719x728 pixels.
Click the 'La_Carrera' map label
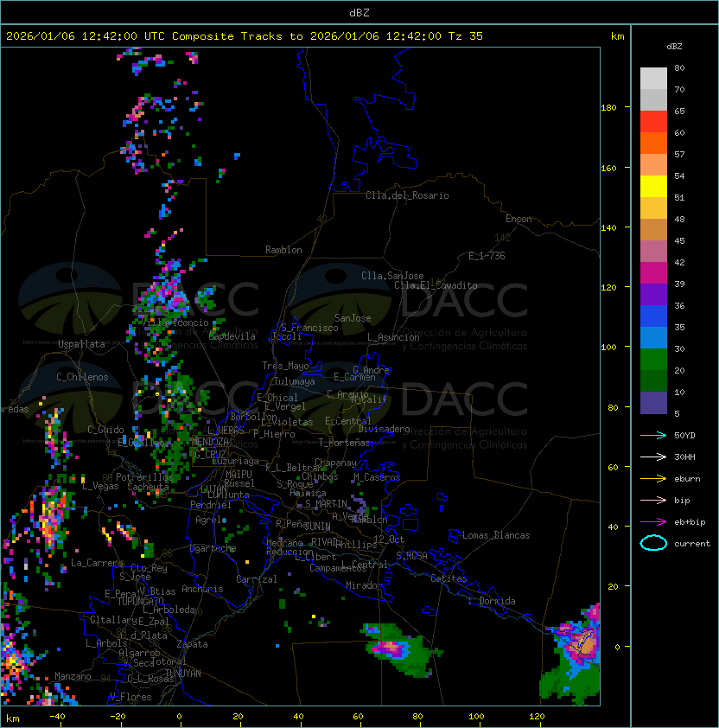click(x=97, y=563)
